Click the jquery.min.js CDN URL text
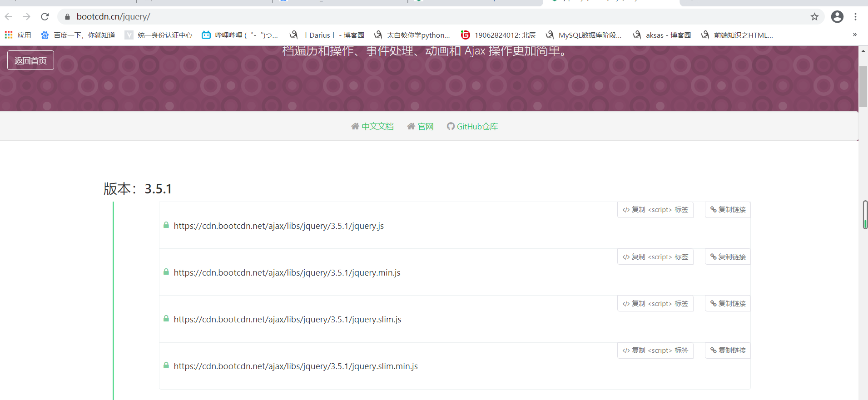This screenshot has height=400, width=868. tap(287, 272)
